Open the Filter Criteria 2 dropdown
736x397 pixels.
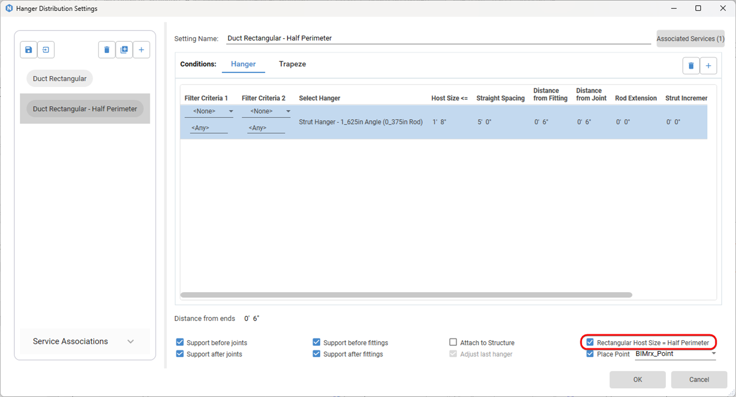click(266, 111)
